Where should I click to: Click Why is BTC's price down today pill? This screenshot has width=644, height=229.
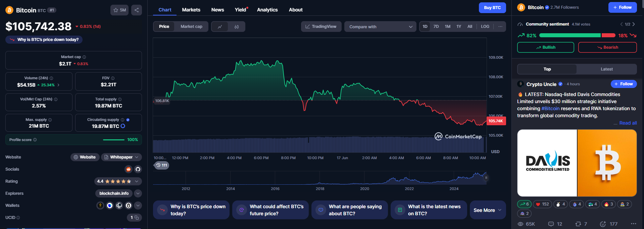[44, 40]
